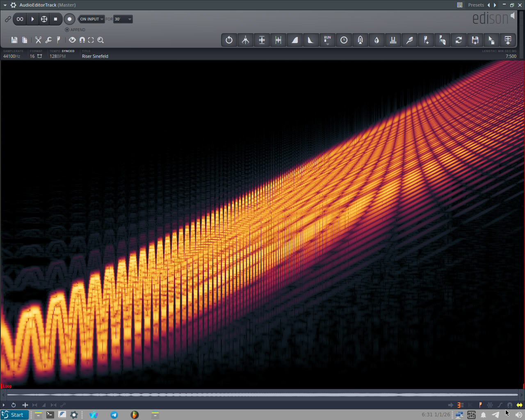Open the Presets menu
This screenshot has width=525, height=420.
(476, 5)
